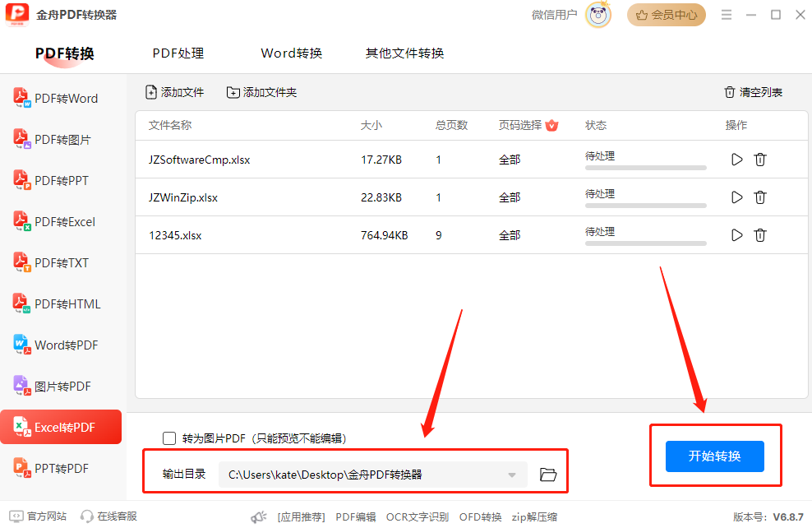Change page selection 全部 for JZWinZip.xlsx

tap(510, 197)
